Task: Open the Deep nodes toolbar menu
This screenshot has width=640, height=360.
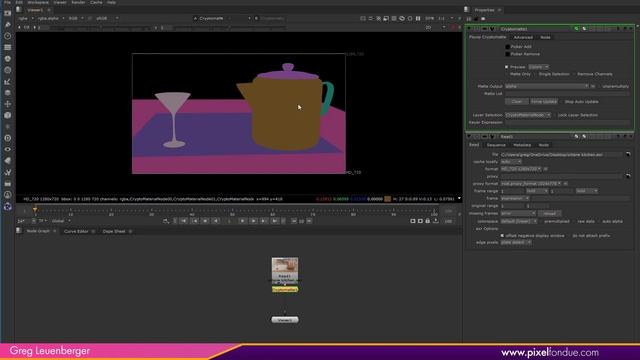Action: pos(7,138)
